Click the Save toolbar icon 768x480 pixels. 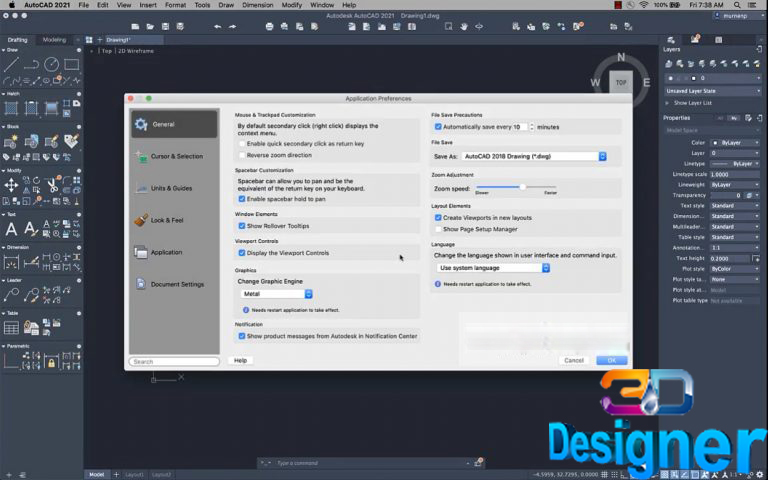tap(166, 26)
